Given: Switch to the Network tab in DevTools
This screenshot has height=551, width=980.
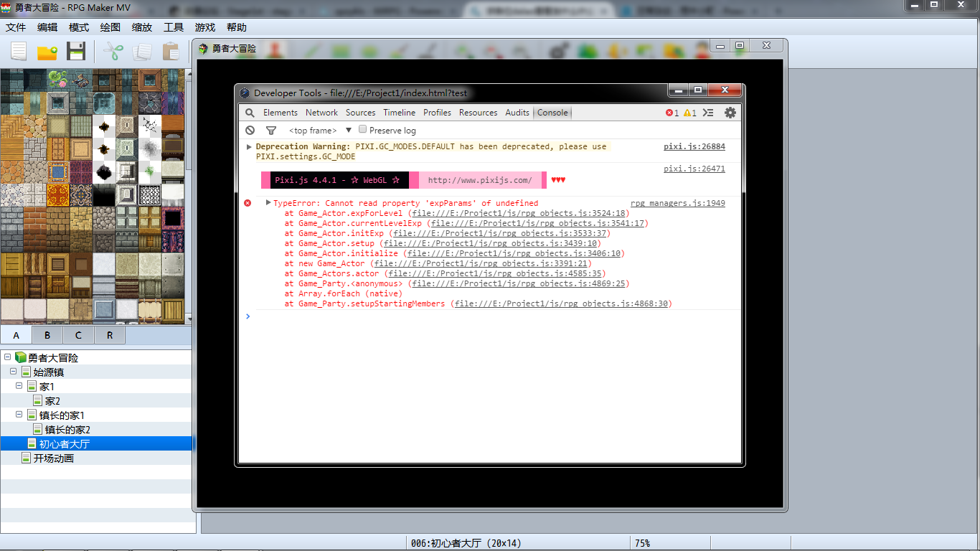Looking at the screenshot, I should (321, 113).
